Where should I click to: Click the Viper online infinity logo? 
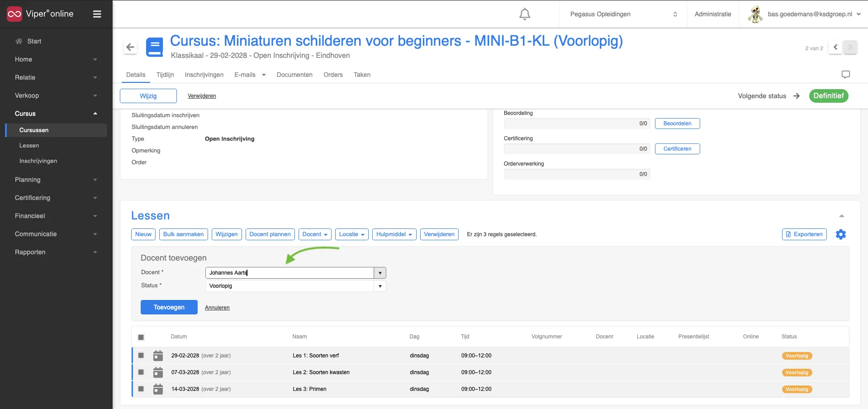point(14,14)
